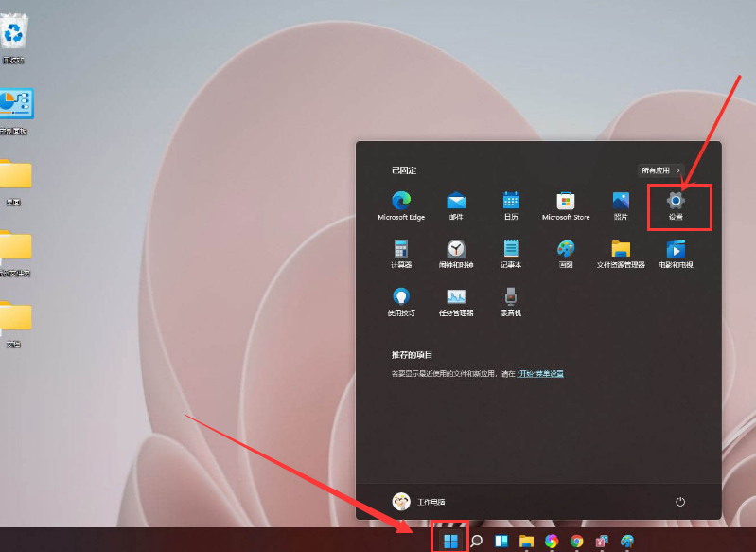Launch the colorful pinwheel browser on taskbar

tap(552, 542)
